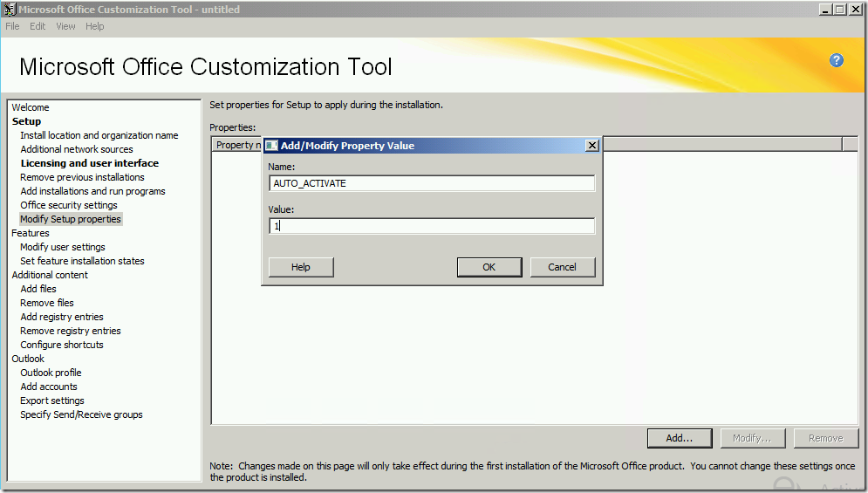Viewport: 868px width, 493px height.
Task: Select the Features section heading
Action: tap(31, 233)
